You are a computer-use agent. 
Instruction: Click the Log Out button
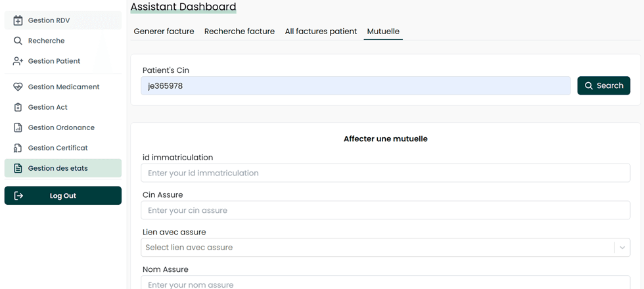pyautogui.click(x=63, y=196)
